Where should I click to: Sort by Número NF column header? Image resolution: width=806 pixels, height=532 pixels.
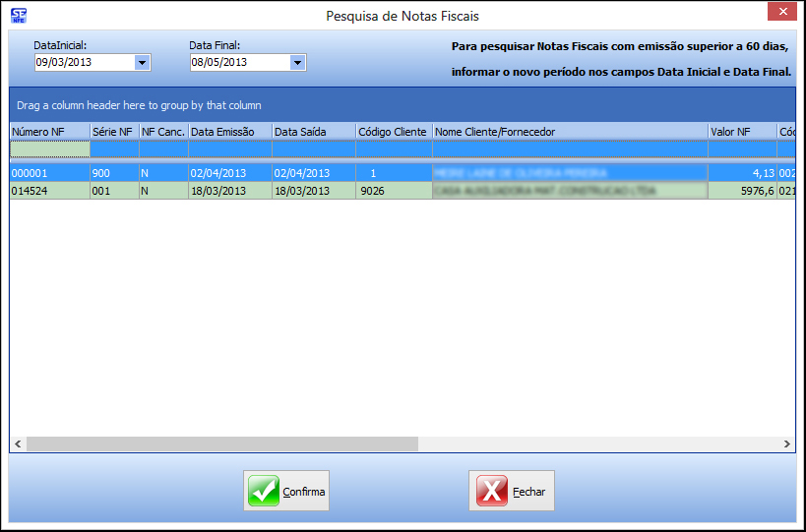[49, 132]
